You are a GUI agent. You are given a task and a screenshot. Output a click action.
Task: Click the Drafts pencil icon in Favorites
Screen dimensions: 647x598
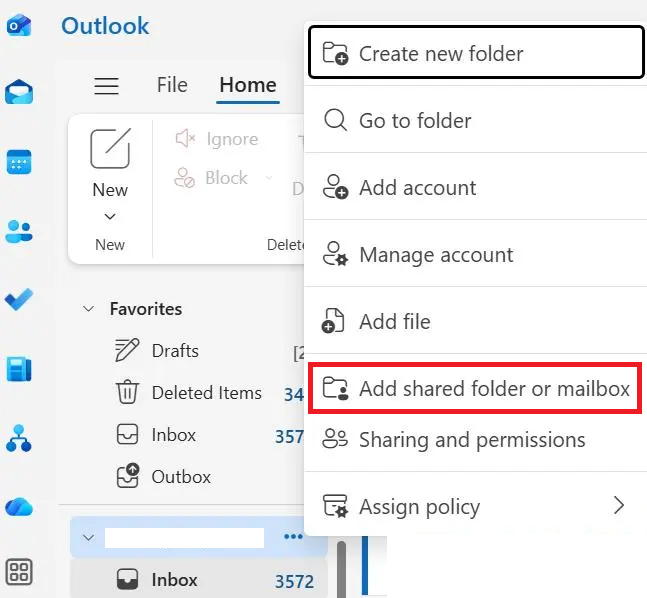127,350
